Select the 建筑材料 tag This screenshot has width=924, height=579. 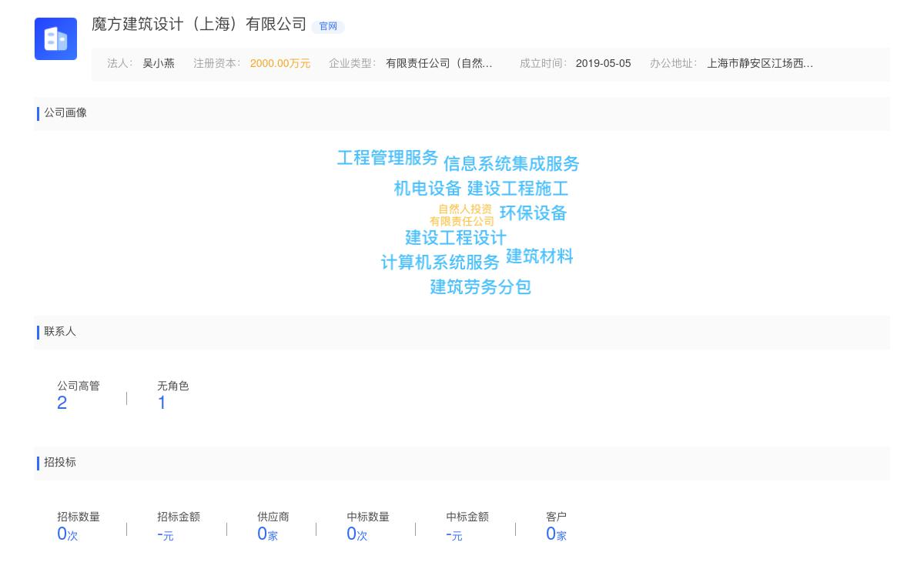(x=540, y=256)
